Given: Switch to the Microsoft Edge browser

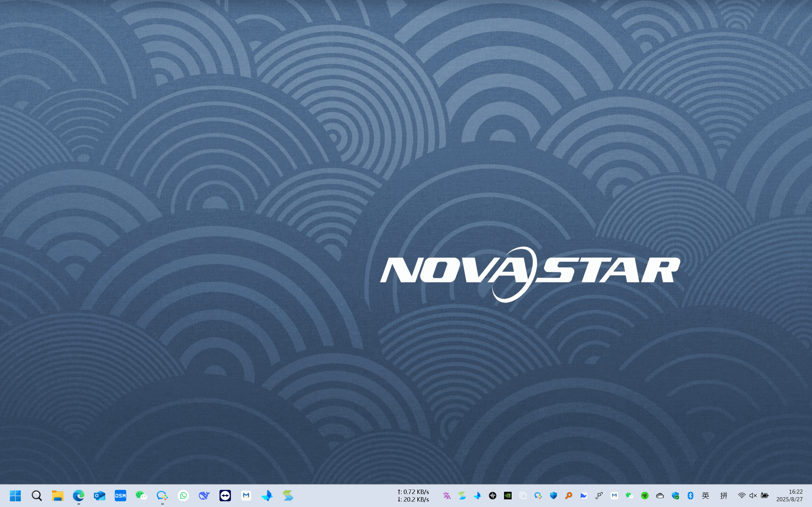Looking at the screenshot, I should (78, 495).
